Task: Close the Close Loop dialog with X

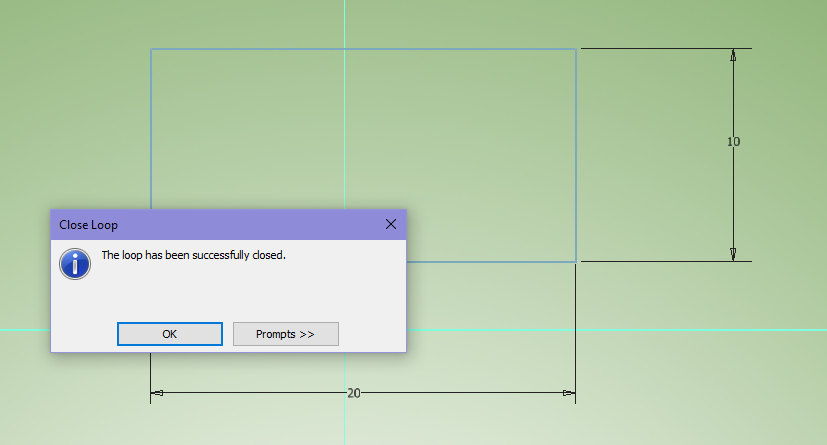Action: click(x=391, y=224)
